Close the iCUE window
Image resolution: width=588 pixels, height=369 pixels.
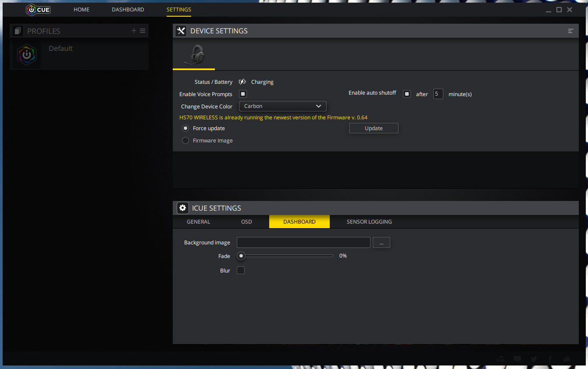click(x=570, y=10)
